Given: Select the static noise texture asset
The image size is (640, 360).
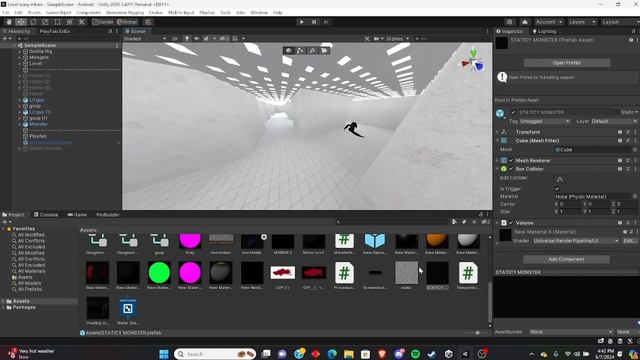Looking at the screenshot, I should (x=407, y=273).
